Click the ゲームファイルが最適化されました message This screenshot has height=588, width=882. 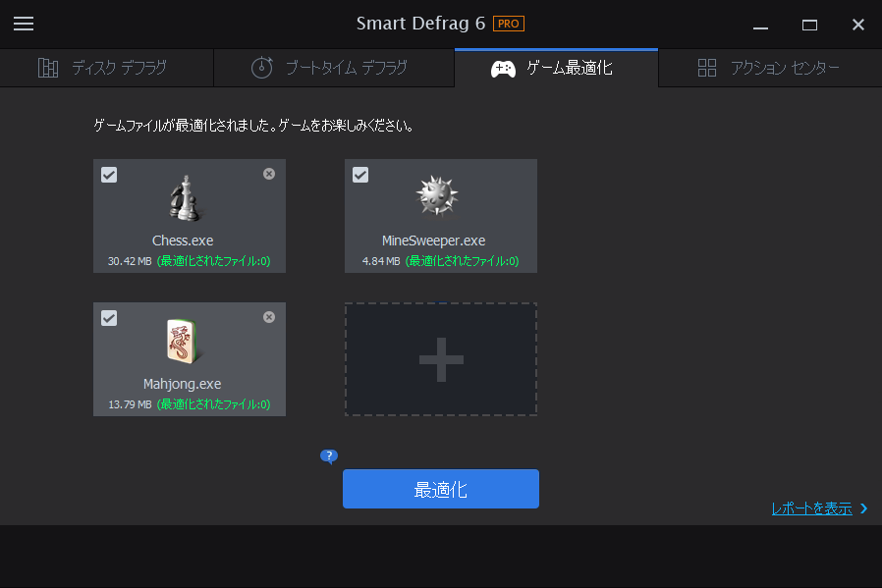pos(253,126)
